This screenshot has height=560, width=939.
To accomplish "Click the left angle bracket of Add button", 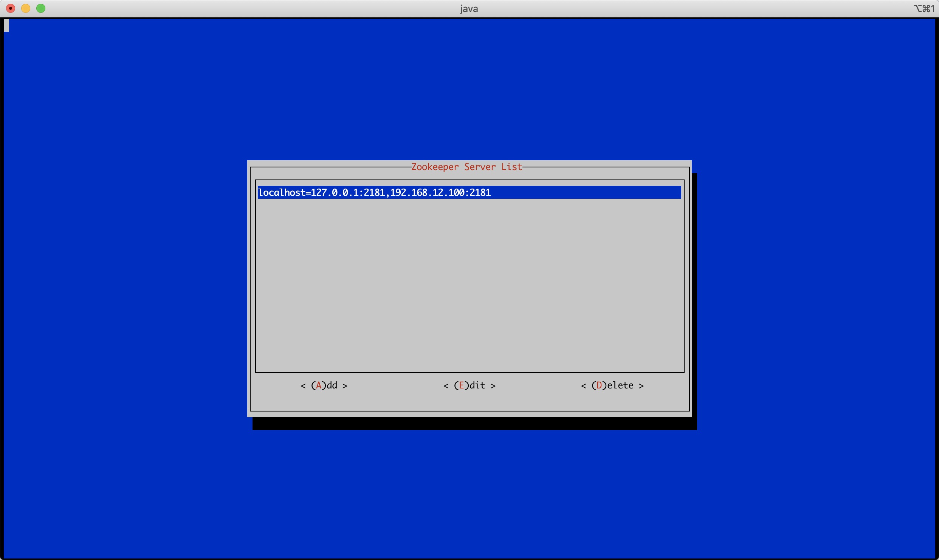I will 303,386.
